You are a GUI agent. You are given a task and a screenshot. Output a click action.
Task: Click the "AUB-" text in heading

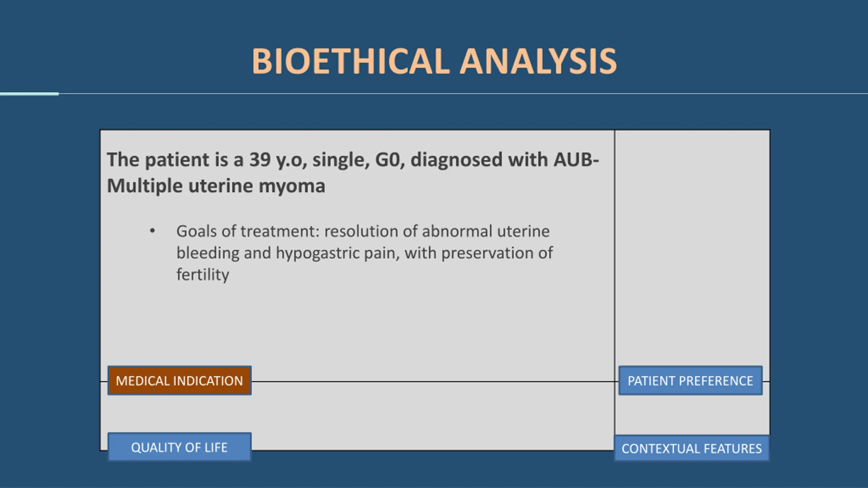click(576, 160)
